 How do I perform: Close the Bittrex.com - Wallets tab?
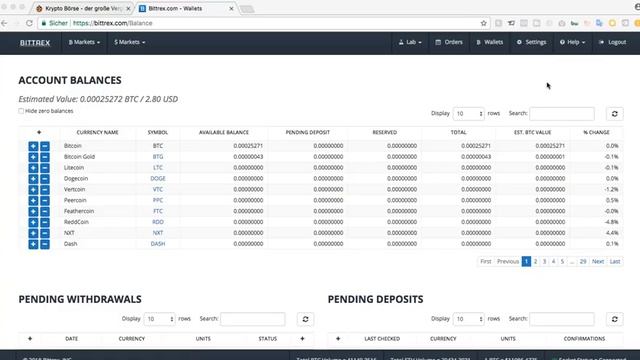(x=231, y=8)
